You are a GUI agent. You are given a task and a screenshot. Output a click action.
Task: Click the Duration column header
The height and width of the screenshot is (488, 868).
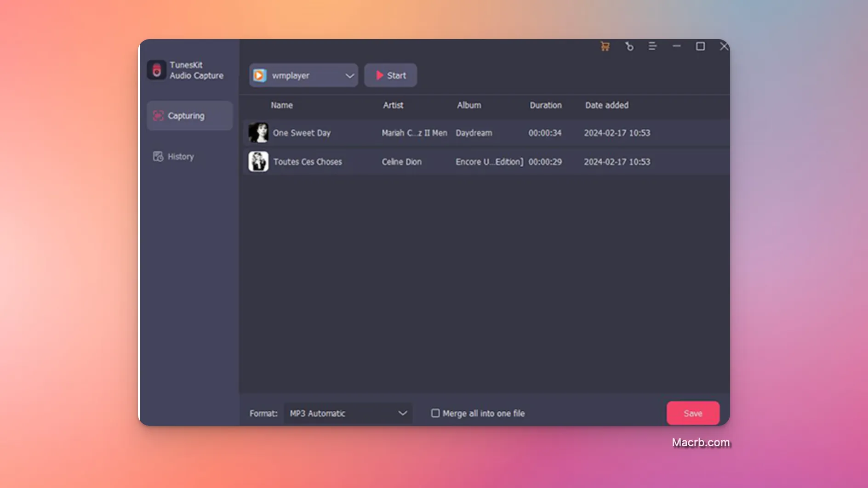[546, 105]
